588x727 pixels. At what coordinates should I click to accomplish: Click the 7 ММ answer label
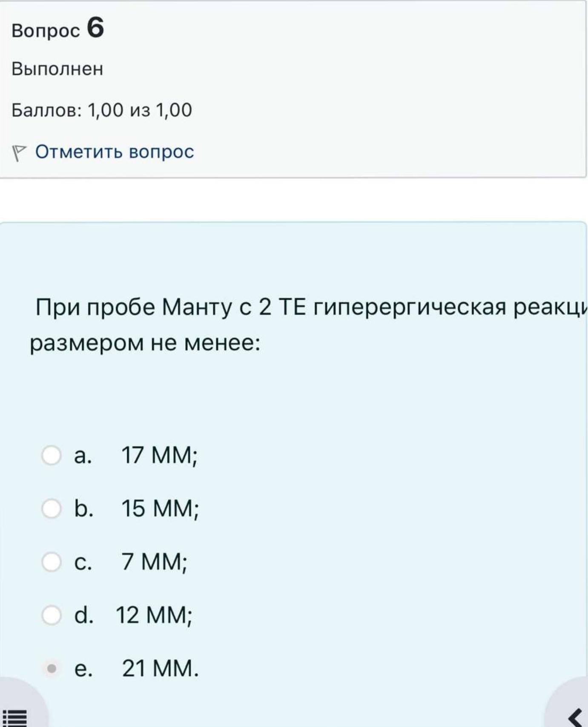click(x=154, y=562)
